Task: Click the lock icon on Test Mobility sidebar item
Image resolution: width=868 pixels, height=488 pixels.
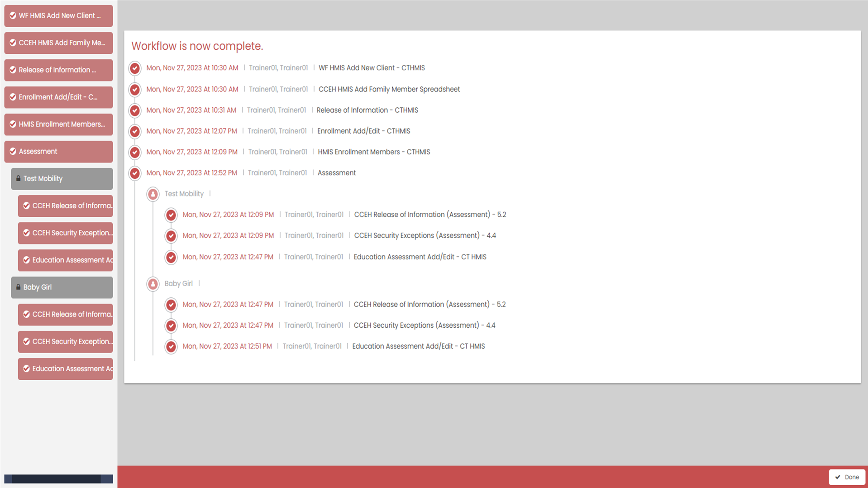Action: pyautogui.click(x=18, y=178)
